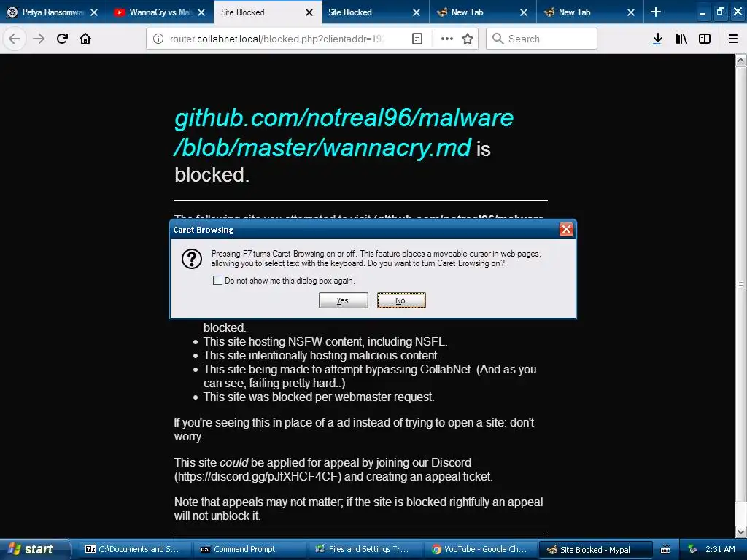Close the Petya Ransomware tab

pyautogui.click(x=94, y=12)
